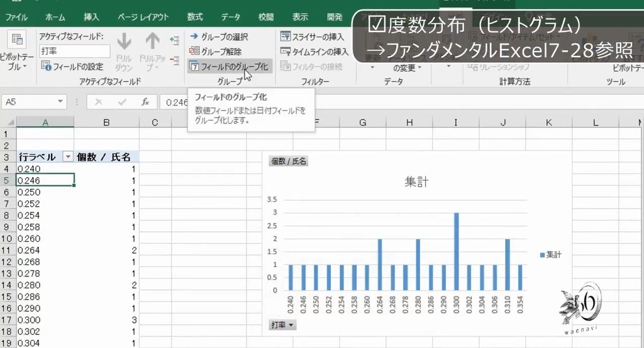Screen dimensions: 644x348
Task: Click the PivotTable button icon
Action: pos(17,40)
